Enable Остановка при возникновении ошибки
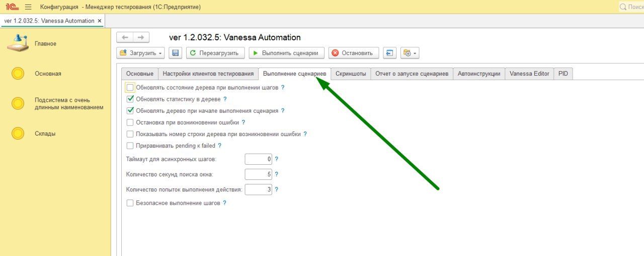Viewport: 644px width, 256px height. (130, 122)
